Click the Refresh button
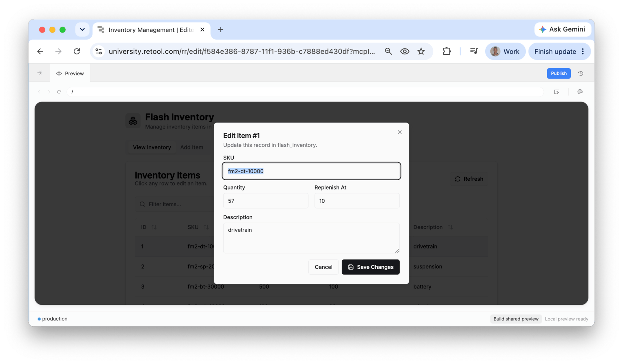Screen dimensions: 623x364 click(x=469, y=179)
